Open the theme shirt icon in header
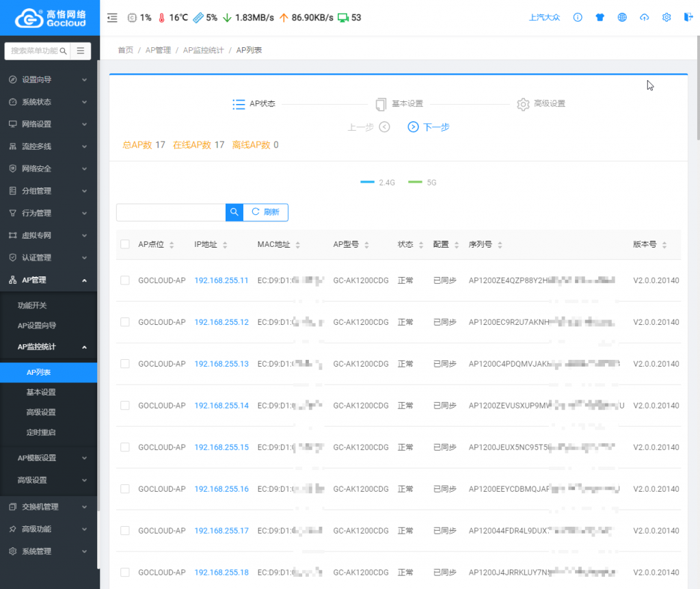The width and height of the screenshot is (700, 589). click(600, 18)
